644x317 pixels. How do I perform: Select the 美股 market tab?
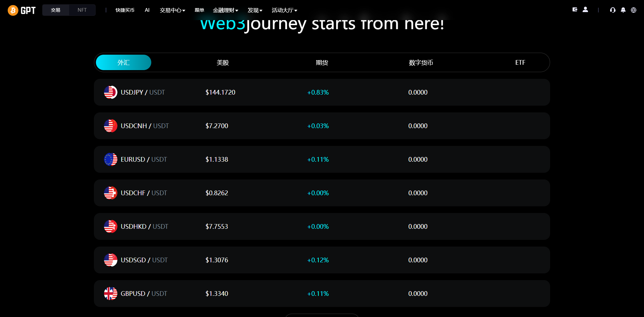(223, 63)
